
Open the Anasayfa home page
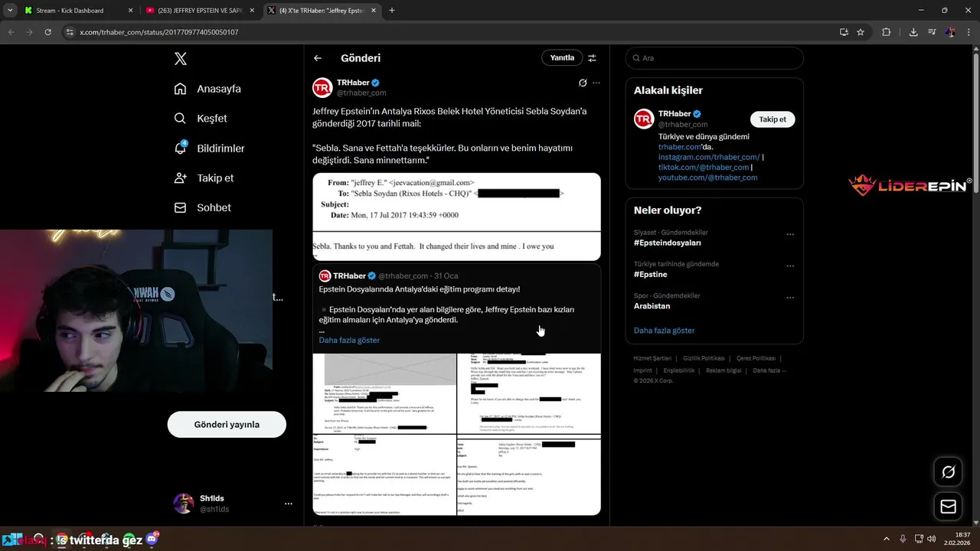[x=207, y=89]
